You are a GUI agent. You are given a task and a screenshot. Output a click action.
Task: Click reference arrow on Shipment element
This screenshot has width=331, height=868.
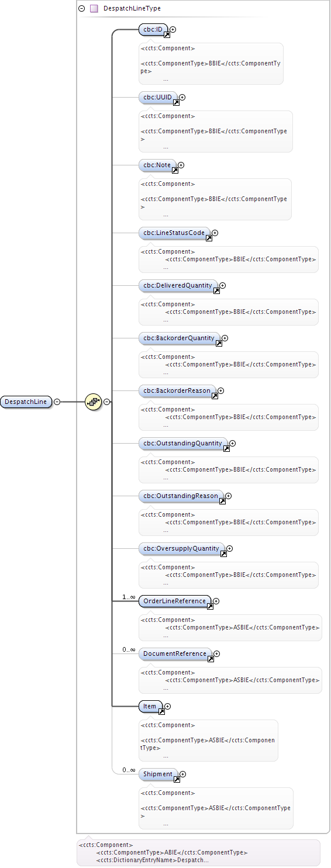[177, 780]
